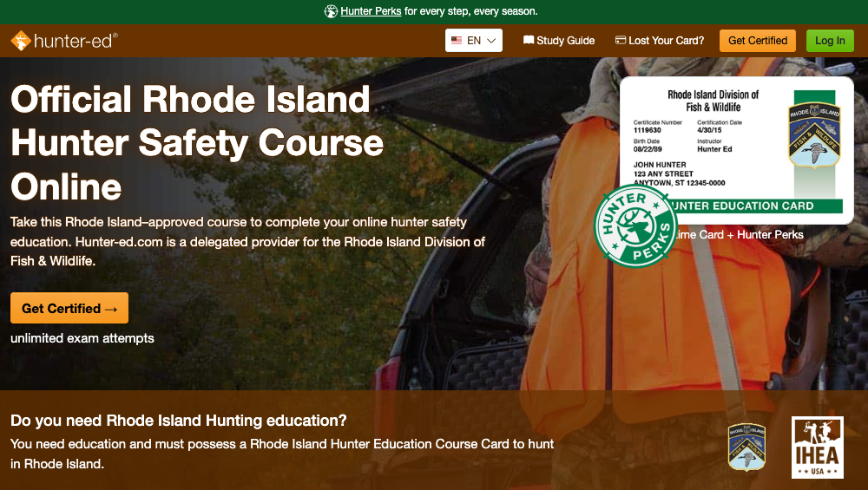The width and height of the screenshot is (868, 490).
Task: Click the Get Certified arrow button in the hero
Action: click(69, 308)
